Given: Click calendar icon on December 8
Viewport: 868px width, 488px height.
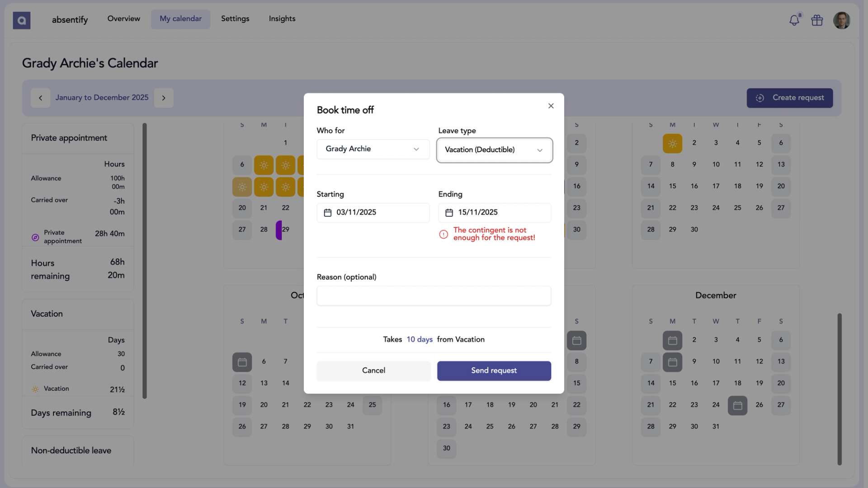Looking at the screenshot, I should (672, 362).
